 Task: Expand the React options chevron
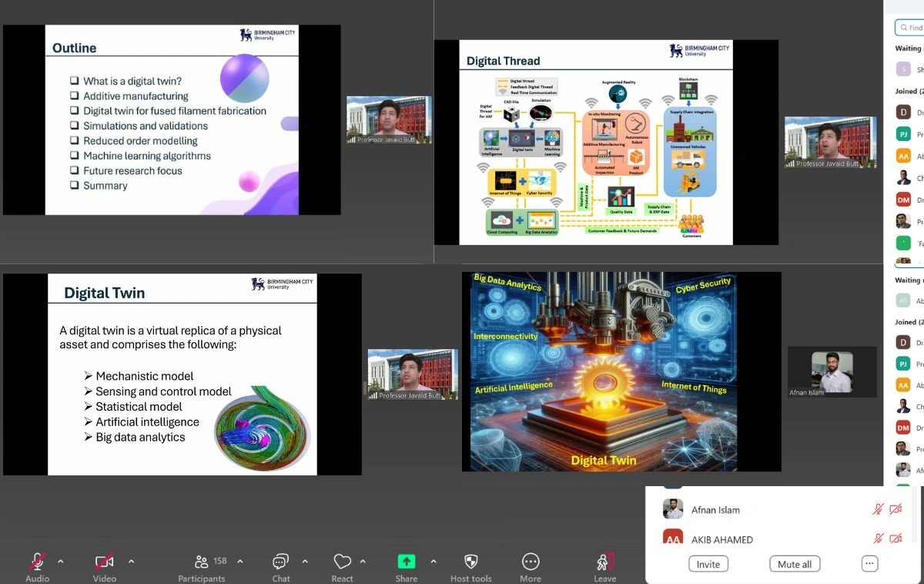click(x=363, y=562)
